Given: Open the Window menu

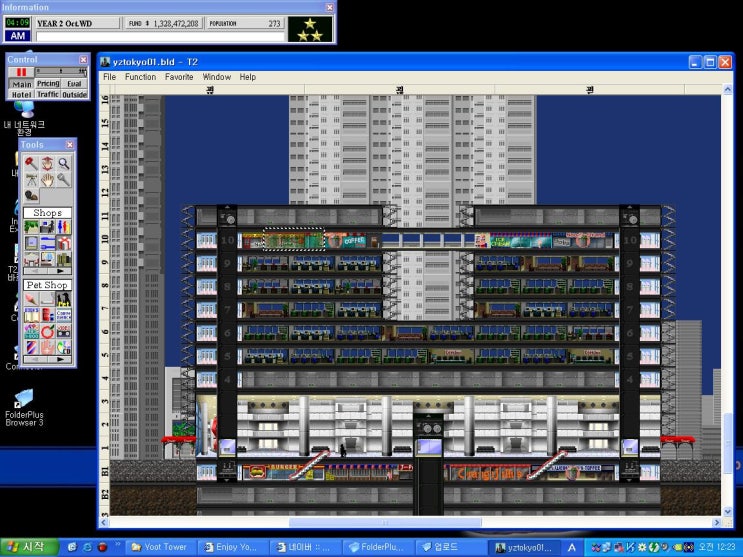Looking at the screenshot, I should 217,77.
